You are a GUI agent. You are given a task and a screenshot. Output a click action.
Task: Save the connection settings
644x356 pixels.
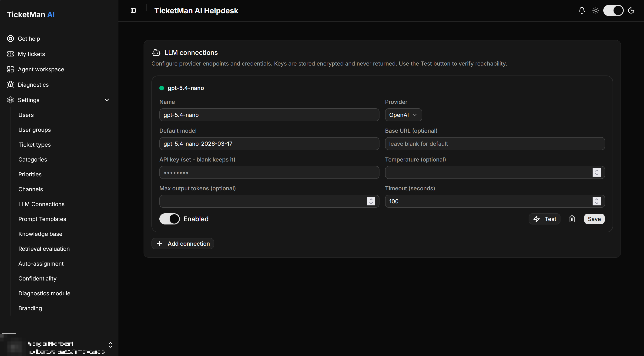(x=594, y=219)
